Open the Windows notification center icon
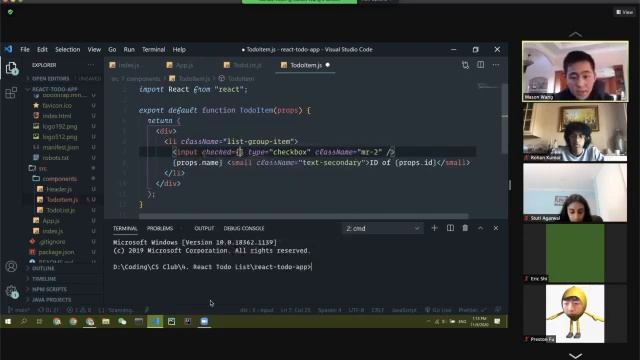The image size is (640, 360). click(x=497, y=322)
